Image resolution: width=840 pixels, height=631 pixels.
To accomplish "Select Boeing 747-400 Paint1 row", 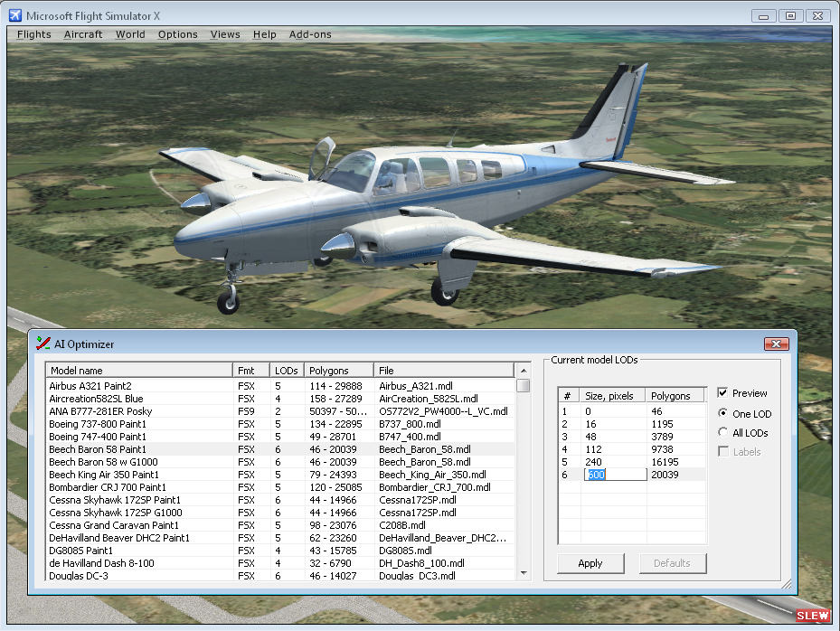I will (280, 437).
